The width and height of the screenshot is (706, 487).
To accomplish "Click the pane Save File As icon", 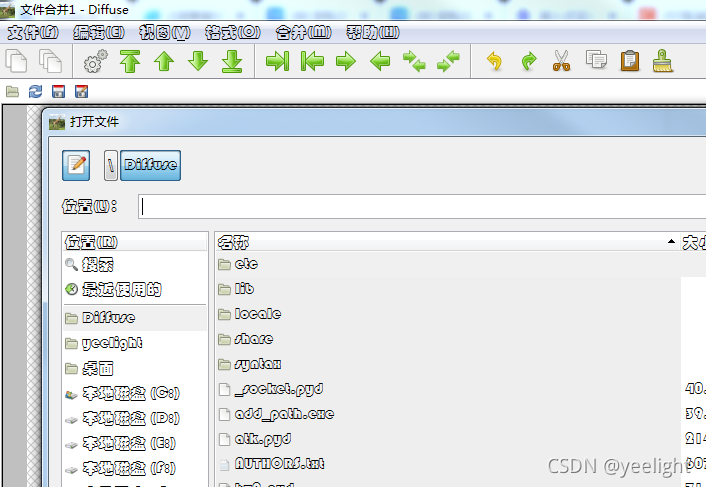I will tap(81, 92).
